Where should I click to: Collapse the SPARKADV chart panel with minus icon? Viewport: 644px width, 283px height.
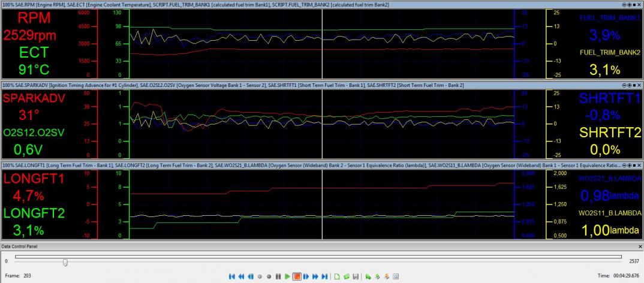click(624, 85)
